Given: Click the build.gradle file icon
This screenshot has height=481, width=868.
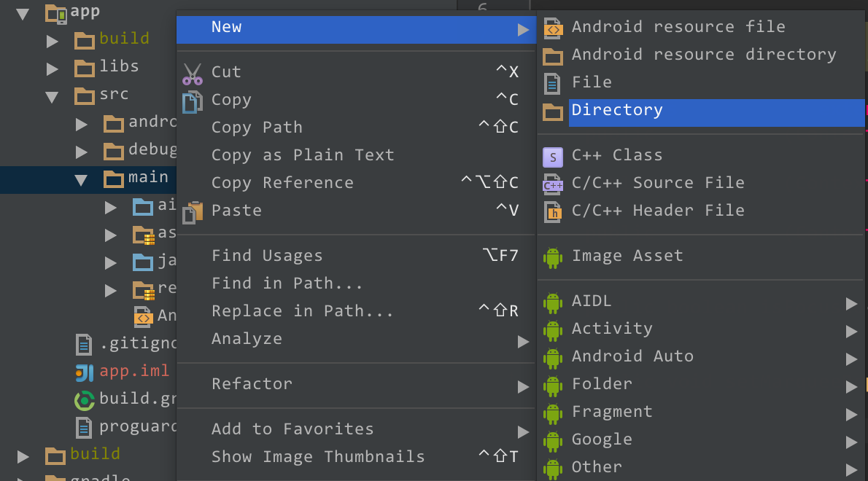Looking at the screenshot, I should point(84,400).
